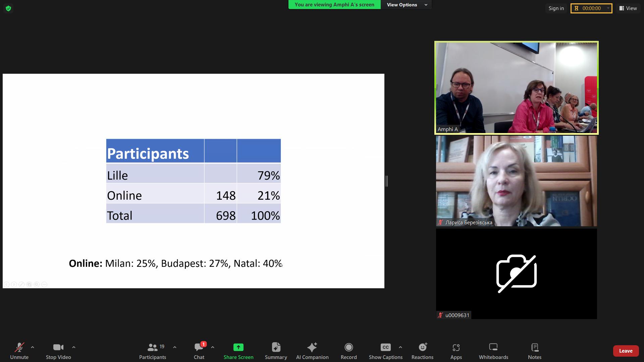Open the Apps panel
644x362 pixels.
[x=456, y=351]
